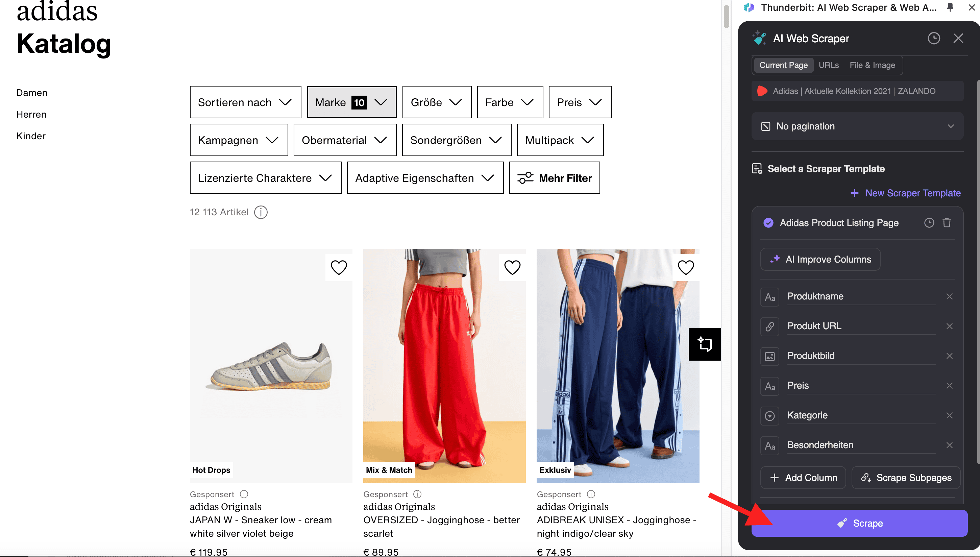This screenshot has width=980, height=557.
Task: Click the AI Improve Columns button
Action: coord(819,259)
